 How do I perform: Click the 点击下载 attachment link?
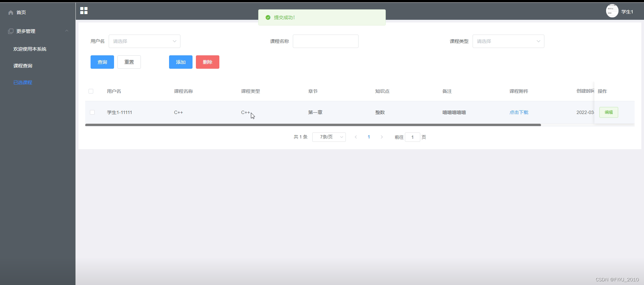519,112
